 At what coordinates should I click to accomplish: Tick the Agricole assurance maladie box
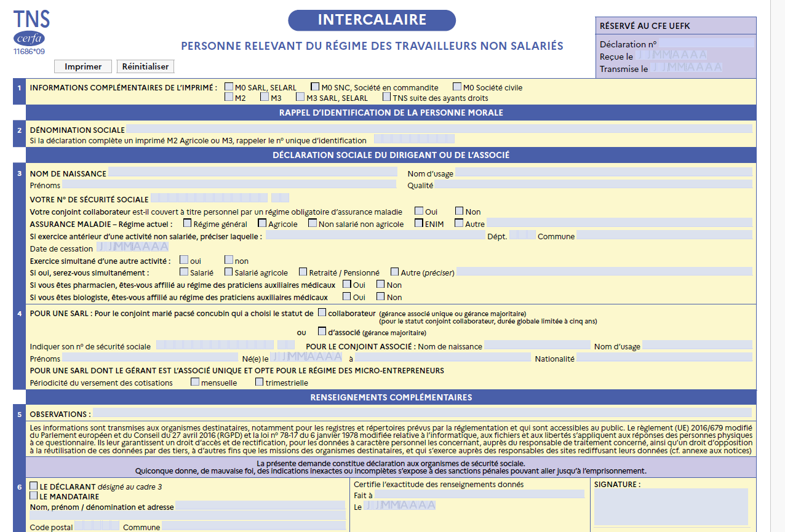[x=262, y=223]
